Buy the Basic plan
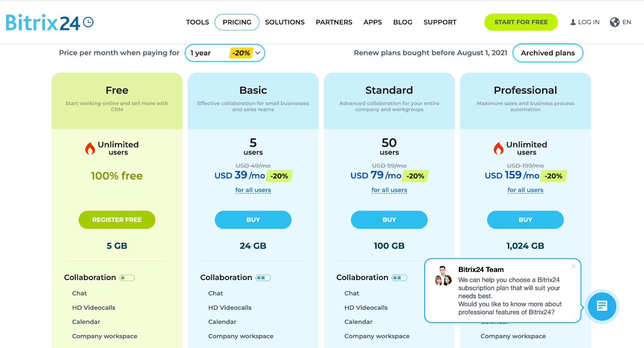 pyautogui.click(x=253, y=220)
